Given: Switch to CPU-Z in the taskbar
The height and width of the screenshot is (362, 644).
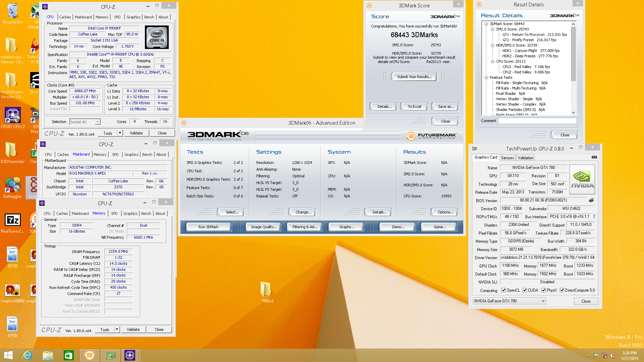Looking at the screenshot, I should tap(129, 355).
